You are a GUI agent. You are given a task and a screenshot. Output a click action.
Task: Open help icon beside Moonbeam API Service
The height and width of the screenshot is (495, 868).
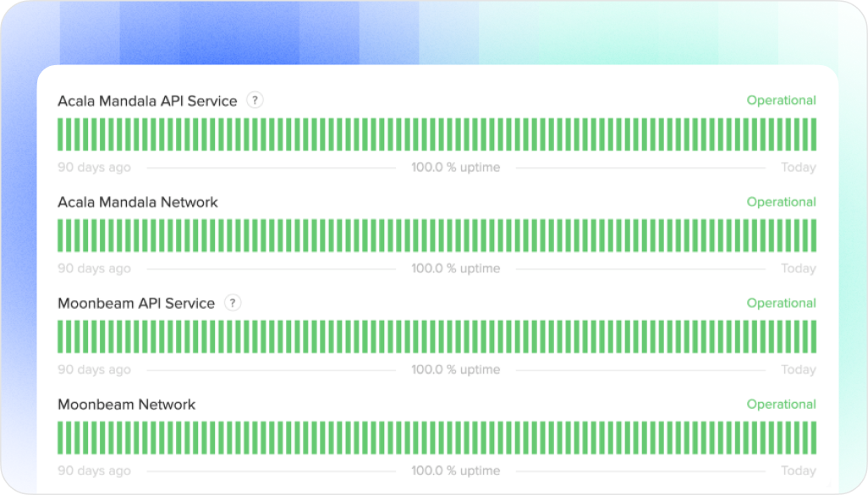coord(233,303)
